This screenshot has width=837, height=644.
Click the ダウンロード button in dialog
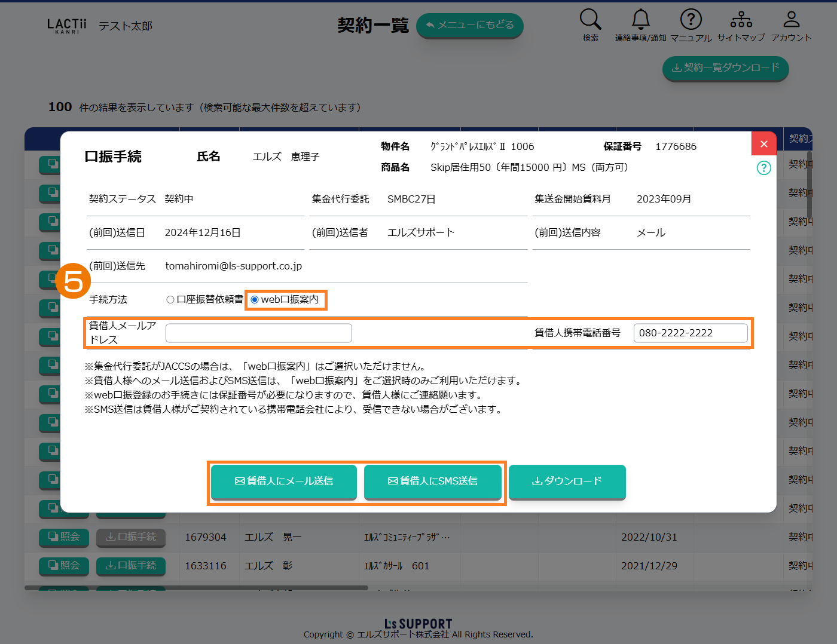[567, 481]
